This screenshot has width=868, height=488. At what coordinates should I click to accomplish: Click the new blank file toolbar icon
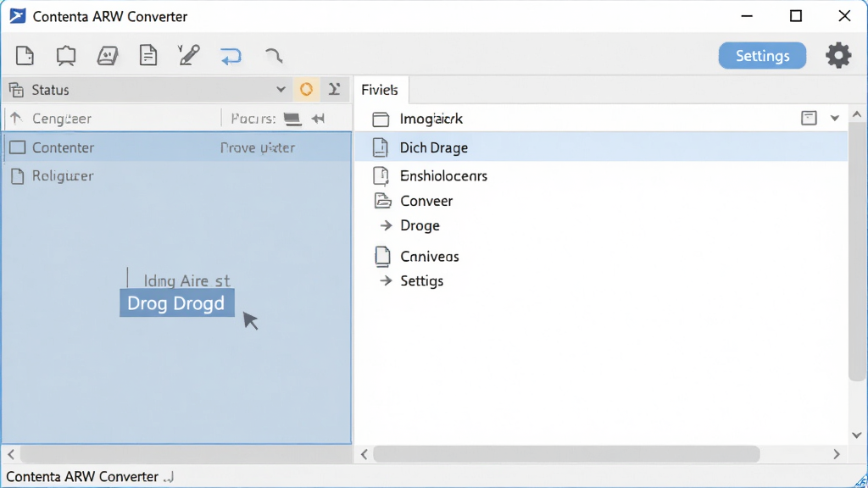point(25,56)
